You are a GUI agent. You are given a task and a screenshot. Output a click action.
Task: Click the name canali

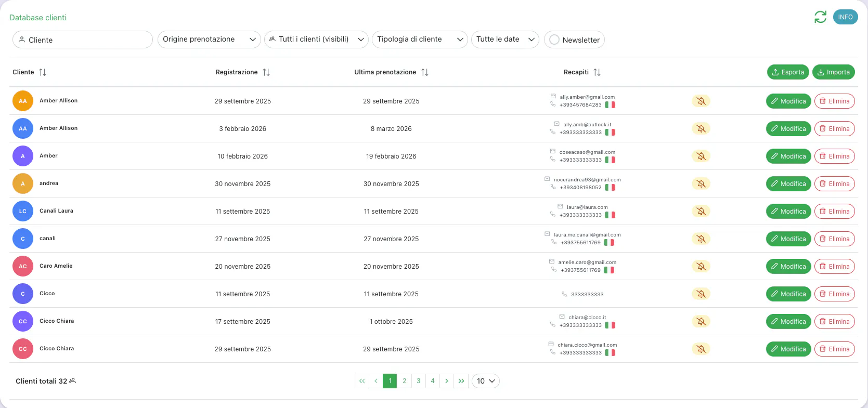pyautogui.click(x=47, y=239)
